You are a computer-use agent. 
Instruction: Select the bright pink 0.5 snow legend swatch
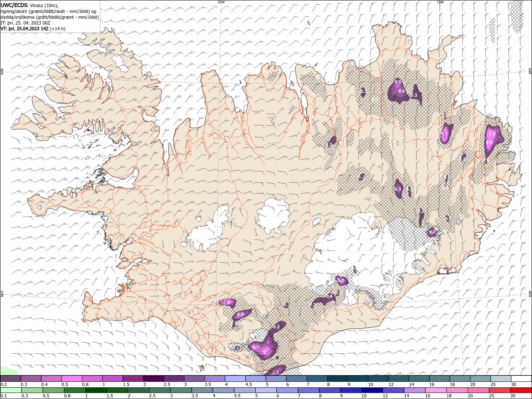(71, 379)
